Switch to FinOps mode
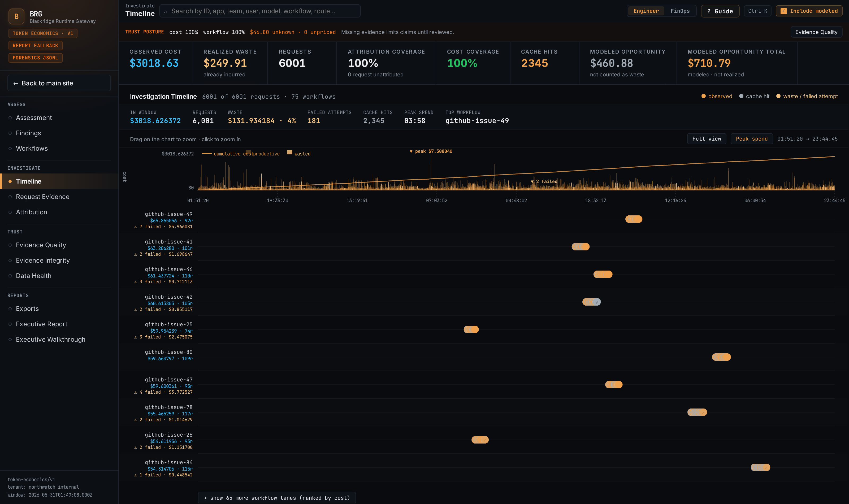This screenshot has width=849, height=504. [x=680, y=11]
